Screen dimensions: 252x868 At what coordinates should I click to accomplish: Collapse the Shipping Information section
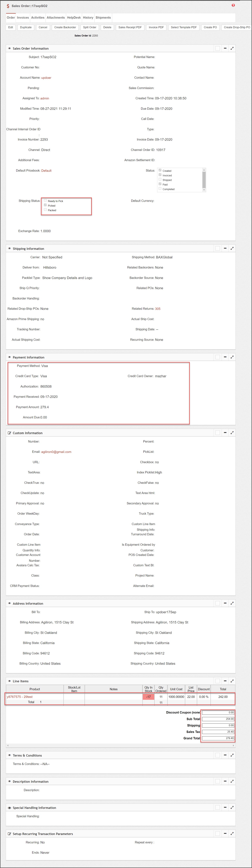click(x=225, y=248)
